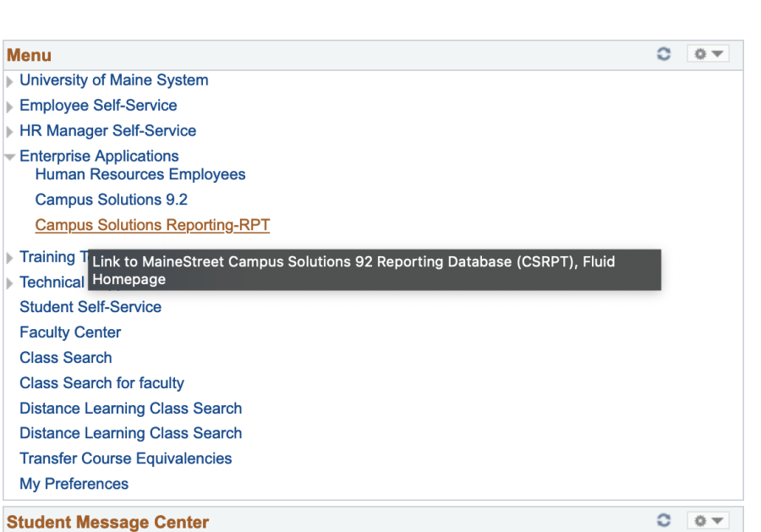Open Campus Solutions 9.2 link
The height and width of the screenshot is (532, 761).
111,200
